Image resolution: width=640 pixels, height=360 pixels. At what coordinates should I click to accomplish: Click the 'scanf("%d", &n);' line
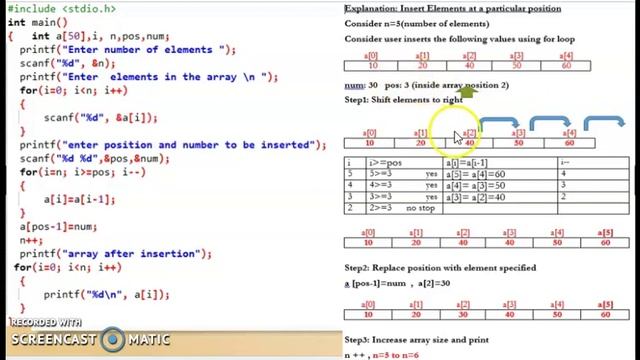(x=68, y=63)
